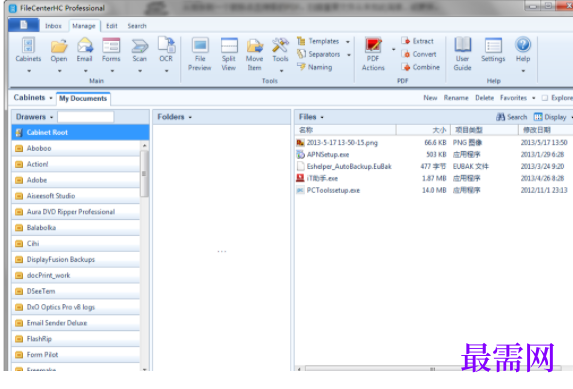Expand the Cabinets button dropdown arrow
This screenshot has height=389, width=573.
point(29,71)
